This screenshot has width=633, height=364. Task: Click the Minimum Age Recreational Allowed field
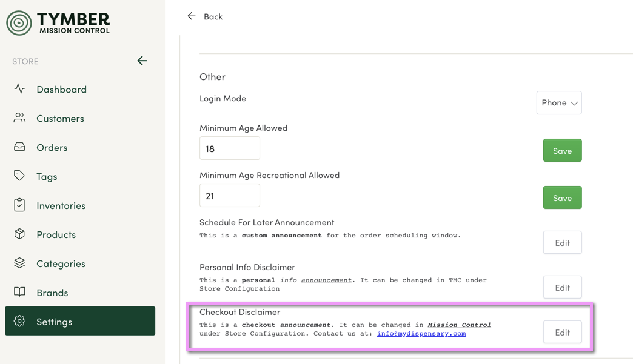click(x=229, y=196)
